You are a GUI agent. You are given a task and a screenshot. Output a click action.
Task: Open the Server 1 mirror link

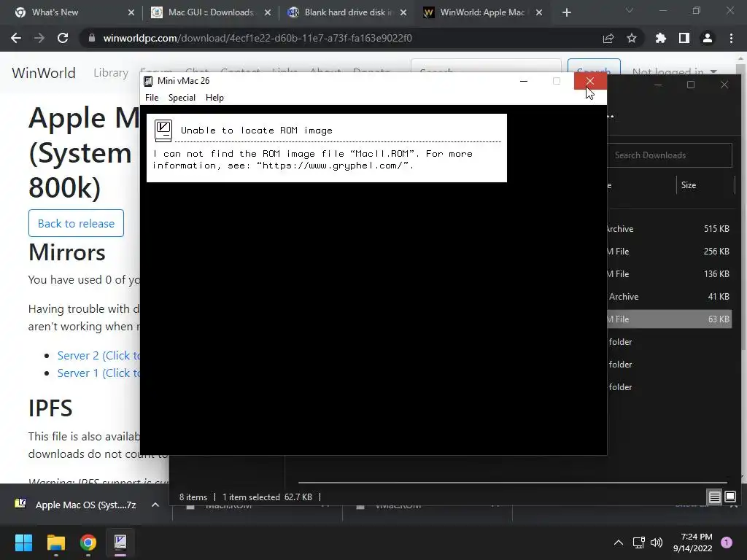coord(99,373)
